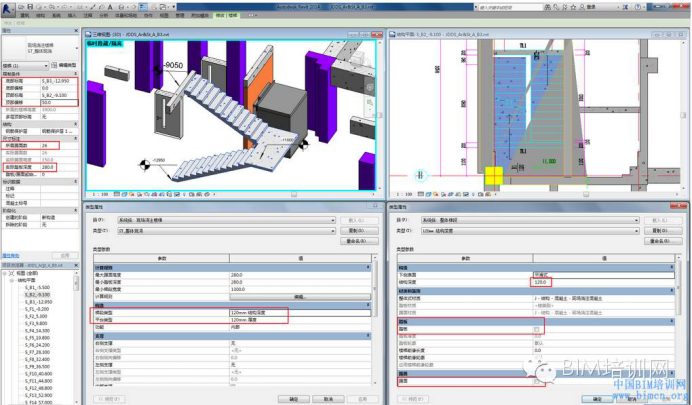Screen dimensions: 692x405
Task: Click Cancel in the left Type Properties dialog
Action: (328, 399)
